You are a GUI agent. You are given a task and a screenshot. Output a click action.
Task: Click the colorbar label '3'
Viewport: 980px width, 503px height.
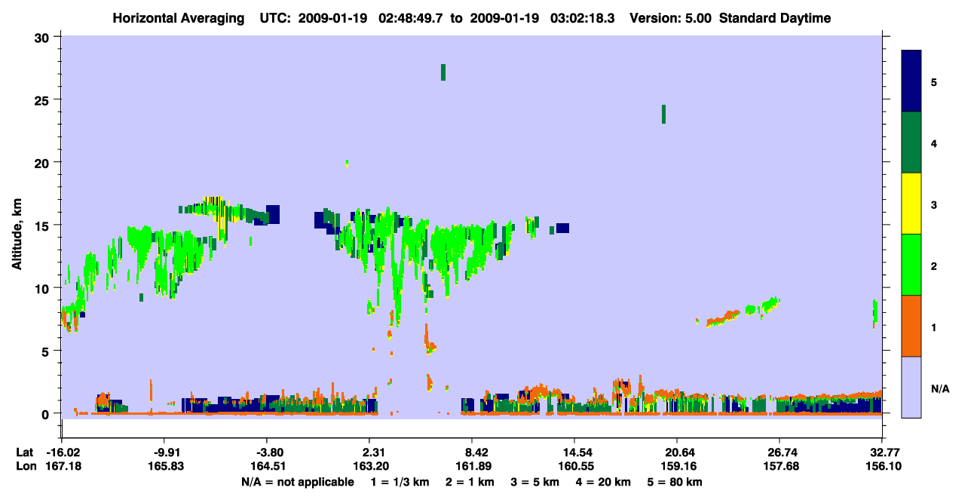click(934, 204)
